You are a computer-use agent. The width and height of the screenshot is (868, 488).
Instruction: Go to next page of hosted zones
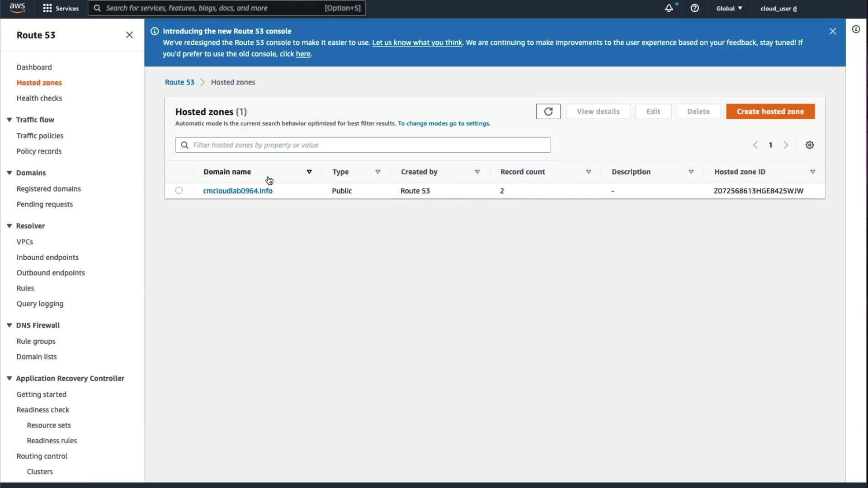coord(786,145)
